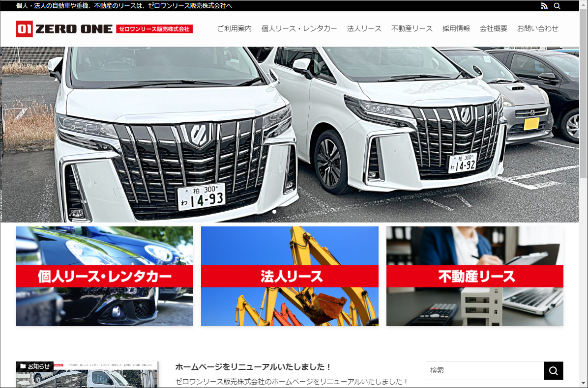Open the ご利用案内 menu item

(x=234, y=28)
